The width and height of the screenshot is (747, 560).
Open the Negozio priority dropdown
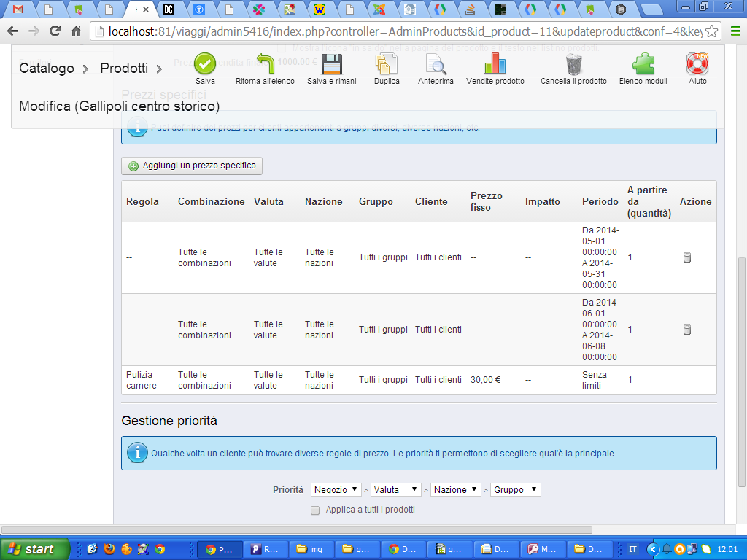click(x=336, y=489)
